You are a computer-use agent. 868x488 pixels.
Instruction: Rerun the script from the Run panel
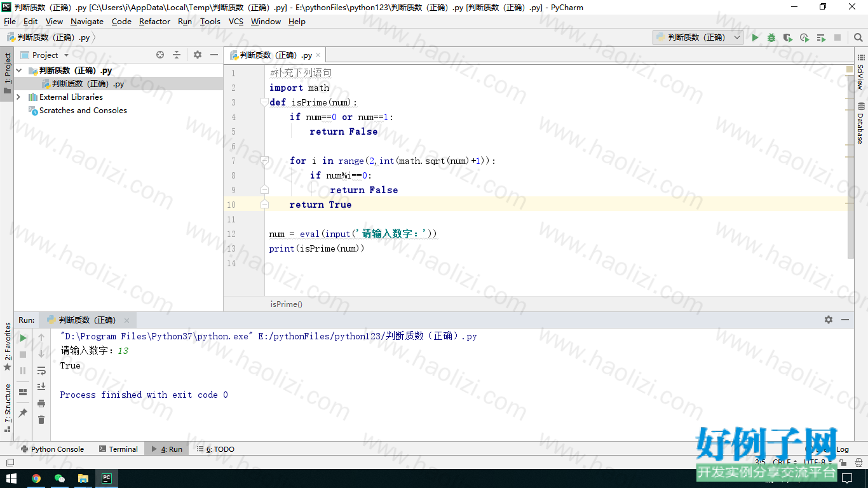pos(23,337)
